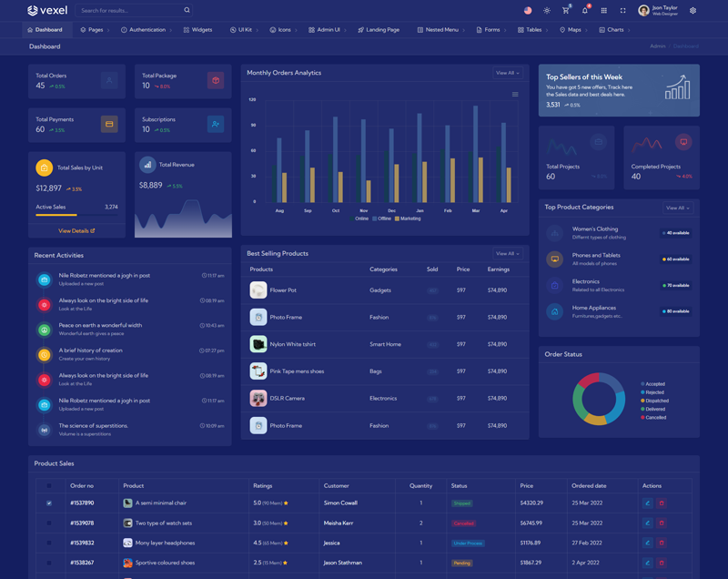Click the Admin breadcrumb link

tap(657, 46)
